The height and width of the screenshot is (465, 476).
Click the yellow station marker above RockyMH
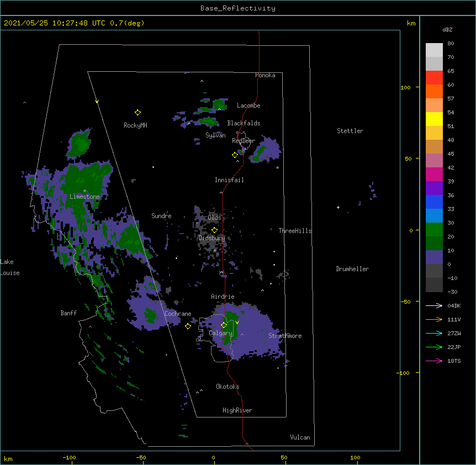coord(137,113)
